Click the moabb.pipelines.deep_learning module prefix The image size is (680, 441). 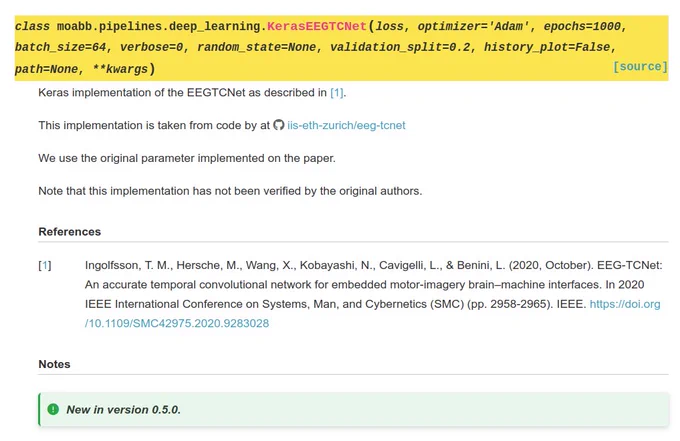point(161,26)
